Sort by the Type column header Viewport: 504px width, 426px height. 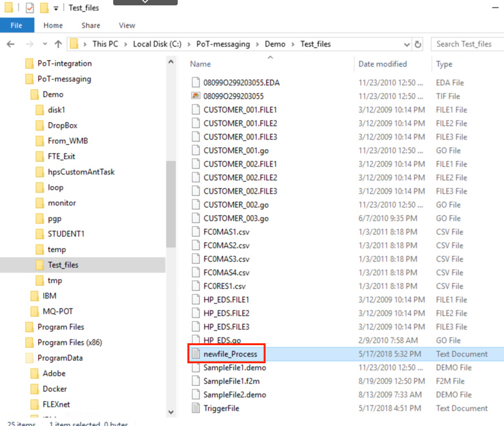point(444,64)
